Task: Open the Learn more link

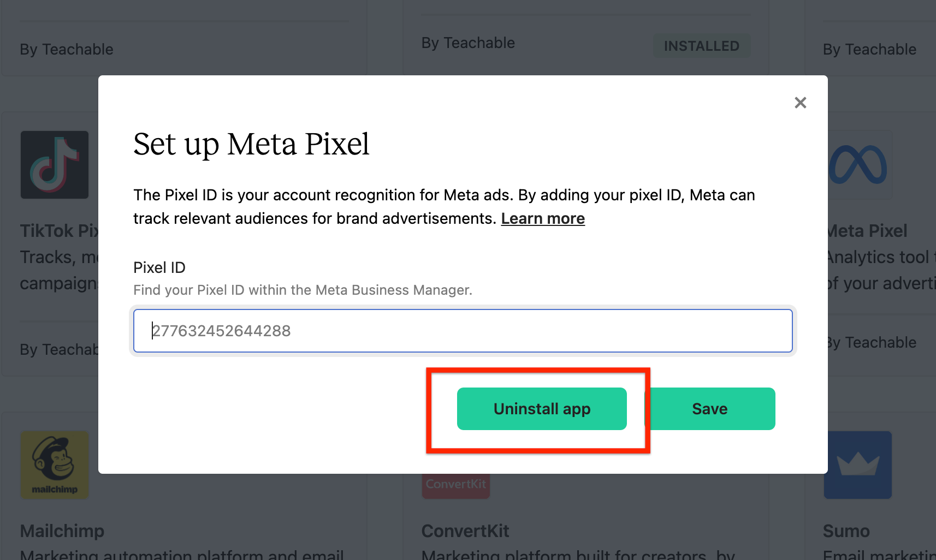Action: click(x=543, y=218)
